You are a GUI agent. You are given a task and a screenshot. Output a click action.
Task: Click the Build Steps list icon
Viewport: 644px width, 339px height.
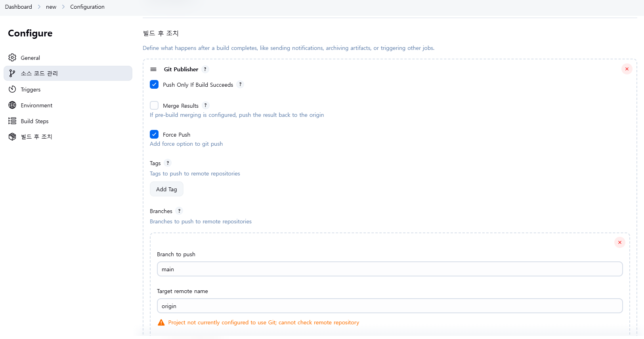tap(12, 121)
